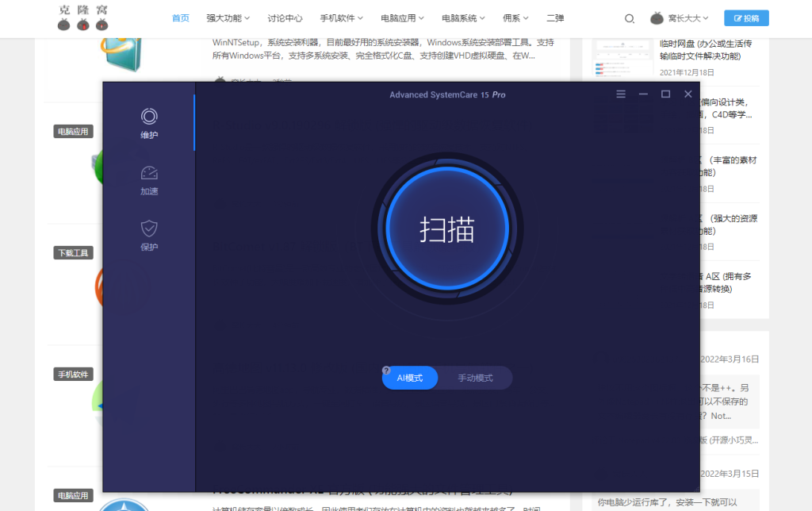Open the 加速 speed-up section in sidebar
The height and width of the screenshot is (511, 812).
click(149, 180)
